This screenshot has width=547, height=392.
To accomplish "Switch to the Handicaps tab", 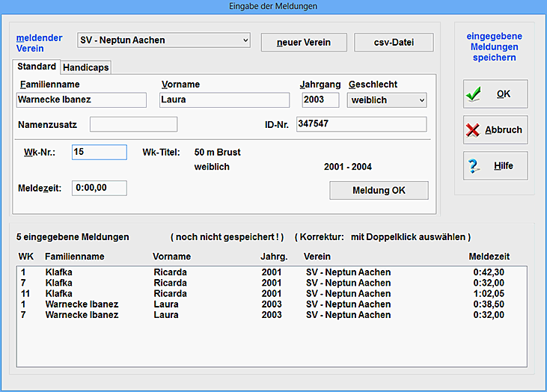I will tap(86, 67).
